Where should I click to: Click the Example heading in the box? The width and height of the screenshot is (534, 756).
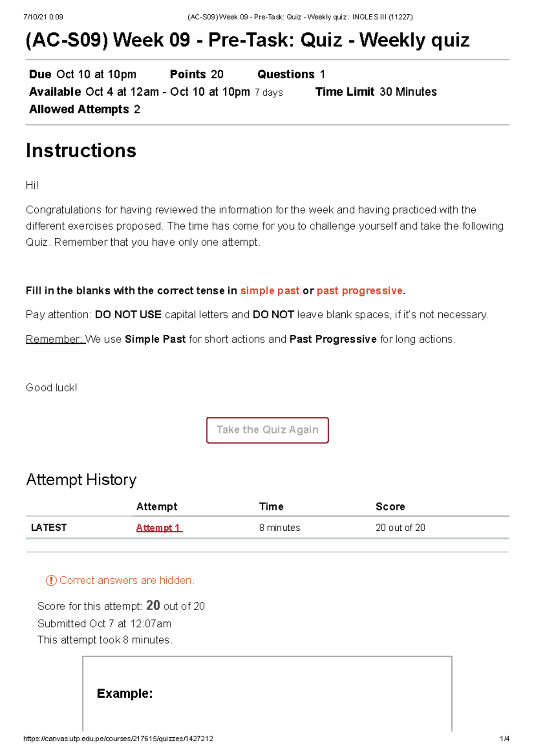(x=125, y=694)
